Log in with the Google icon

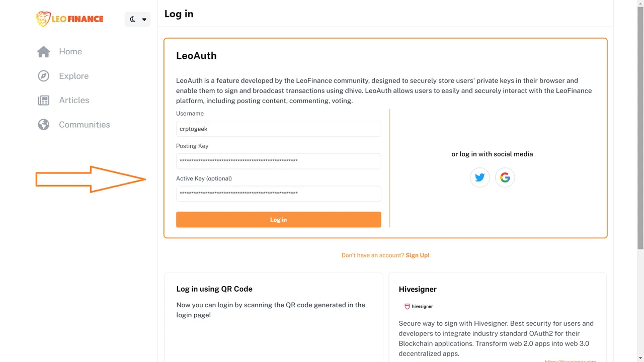505,177
